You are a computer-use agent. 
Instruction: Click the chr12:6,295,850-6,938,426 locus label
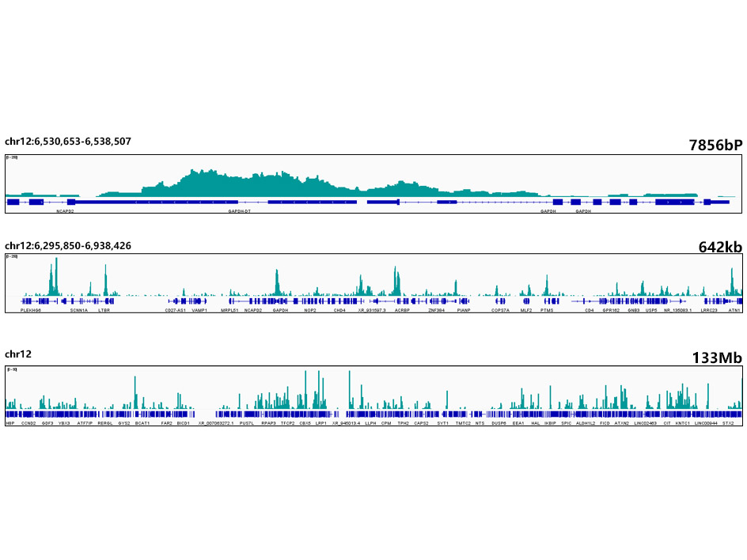[x=68, y=246]
